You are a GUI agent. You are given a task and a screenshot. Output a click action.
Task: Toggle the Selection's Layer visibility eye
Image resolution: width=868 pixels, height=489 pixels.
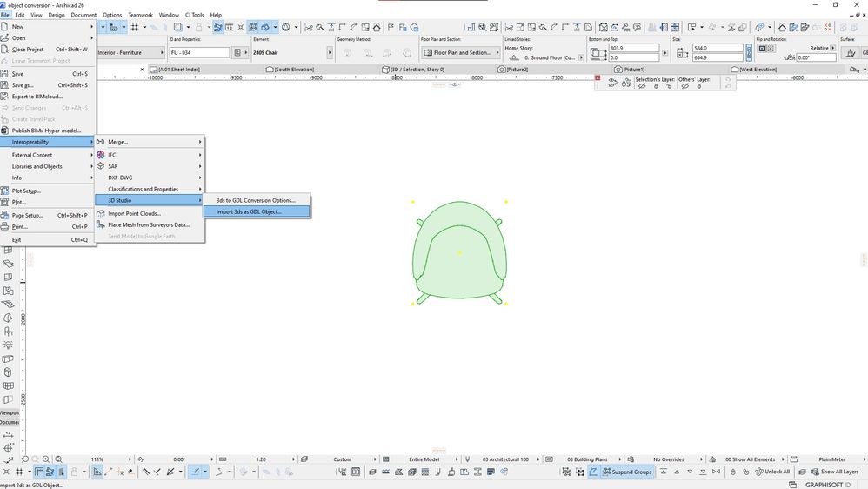tap(641, 87)
